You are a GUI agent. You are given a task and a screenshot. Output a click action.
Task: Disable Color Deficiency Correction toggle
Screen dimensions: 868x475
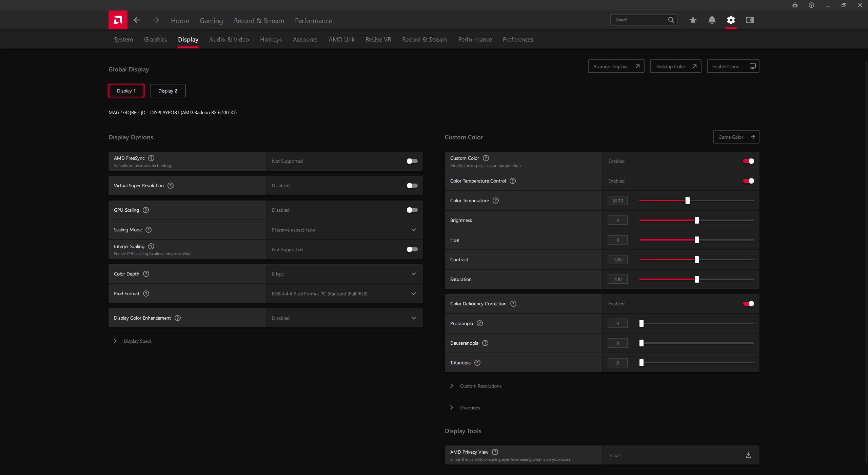748,304
